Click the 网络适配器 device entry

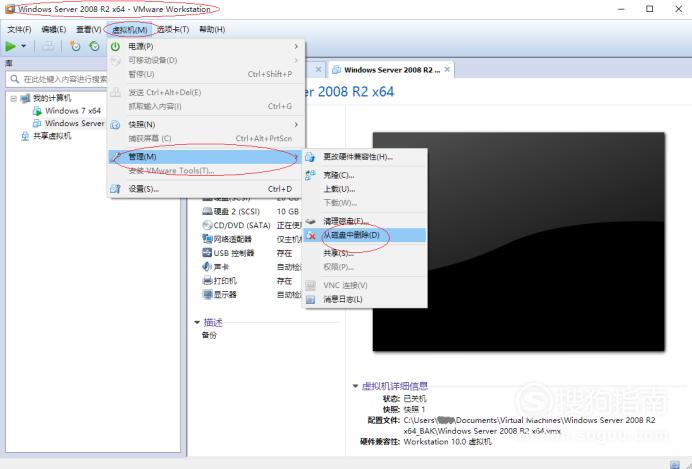click(233, 239)
